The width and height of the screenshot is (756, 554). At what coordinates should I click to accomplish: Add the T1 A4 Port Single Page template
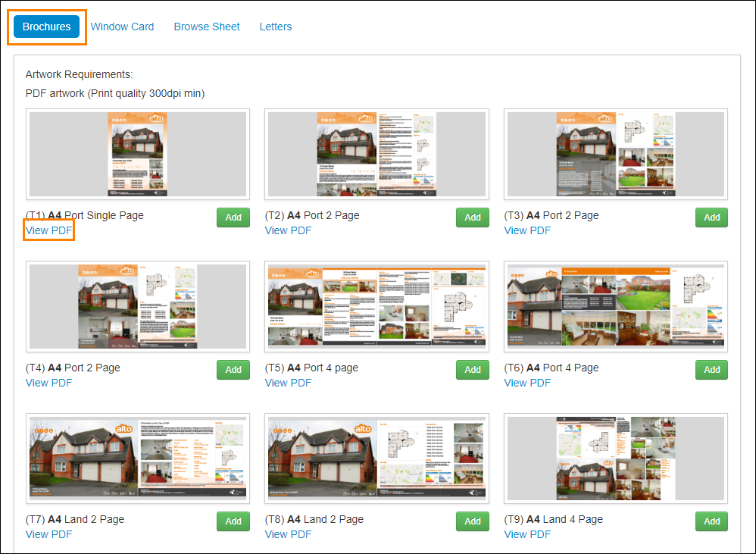pyautogui.click(x=233, y=218)
